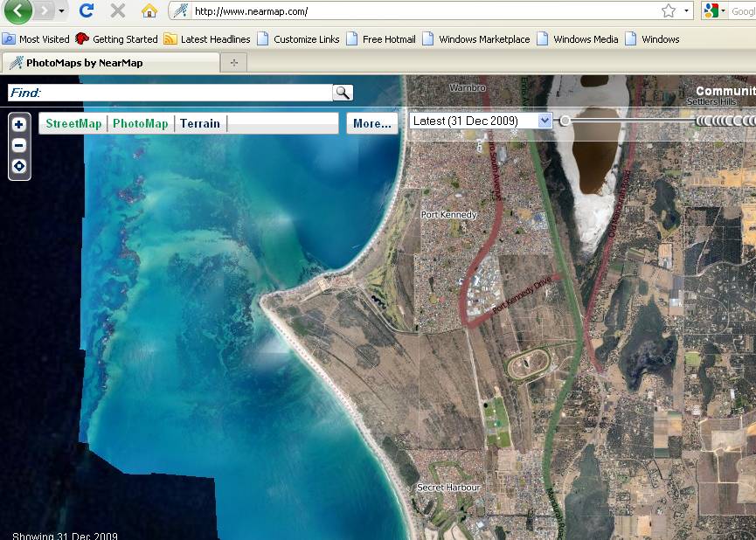Viewport: 756px width, 540px height.
Task: Open the Free Hotmail bookmark
Action: pos(381,39)
